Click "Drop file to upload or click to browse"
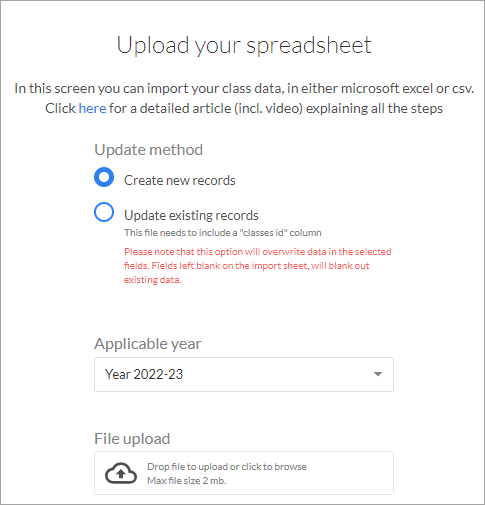This screenshot has width=485, height=505. coord(227,467)
